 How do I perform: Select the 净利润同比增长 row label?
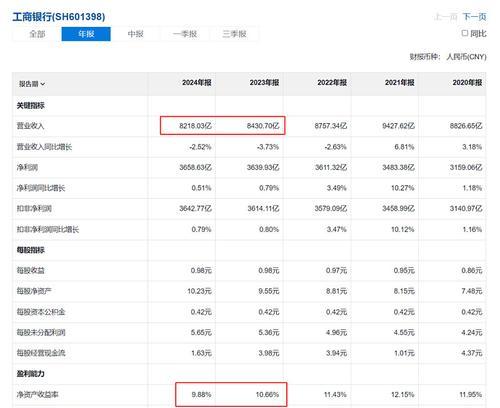(x=41, y=188)
